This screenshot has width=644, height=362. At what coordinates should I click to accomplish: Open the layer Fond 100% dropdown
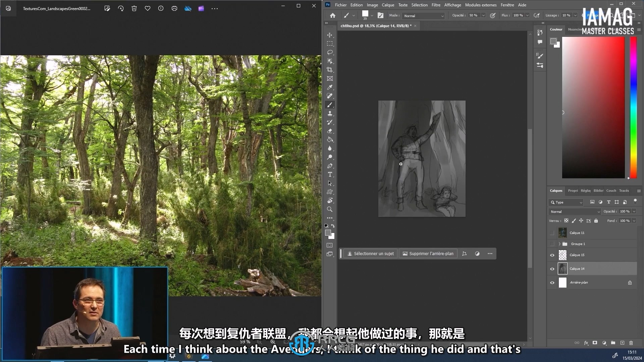click(x=634, y=221)
